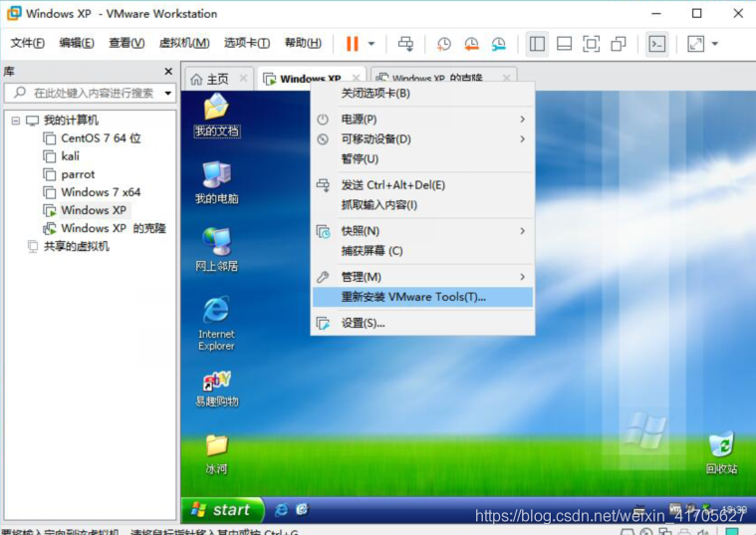The width and height of the screenshot is (756, 535).
Task: Open the 选项卡(T) menu
Action: pyautogui.click(x=247, y=43)
